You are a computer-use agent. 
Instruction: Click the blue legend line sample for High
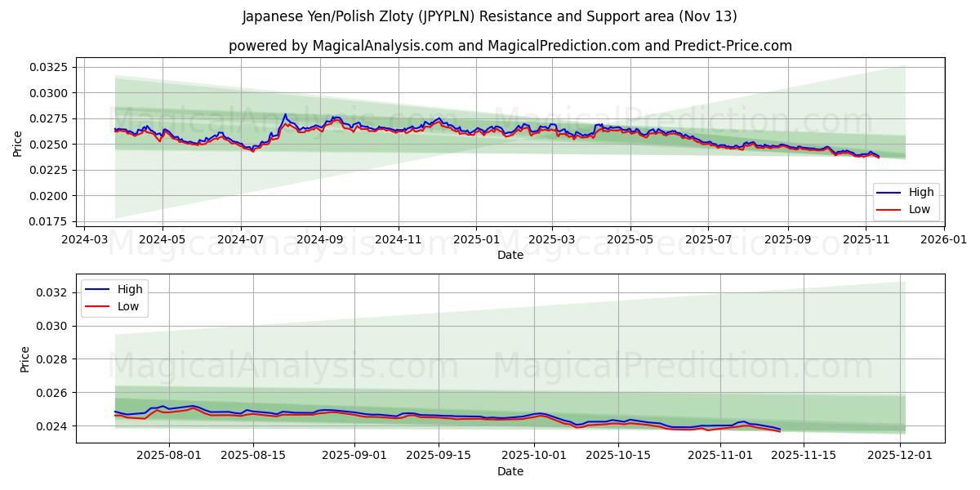tap(890, 193)
